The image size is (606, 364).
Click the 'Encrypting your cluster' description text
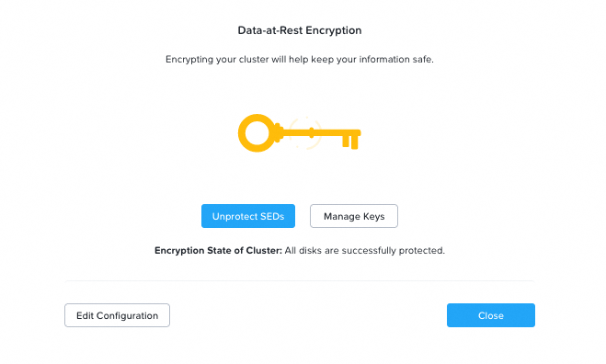(300, 60)
